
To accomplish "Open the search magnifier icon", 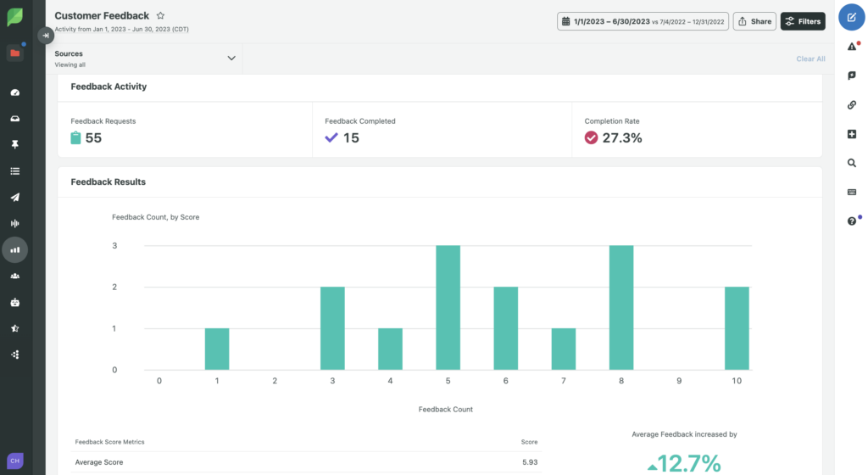I will [x=852, y=163].
